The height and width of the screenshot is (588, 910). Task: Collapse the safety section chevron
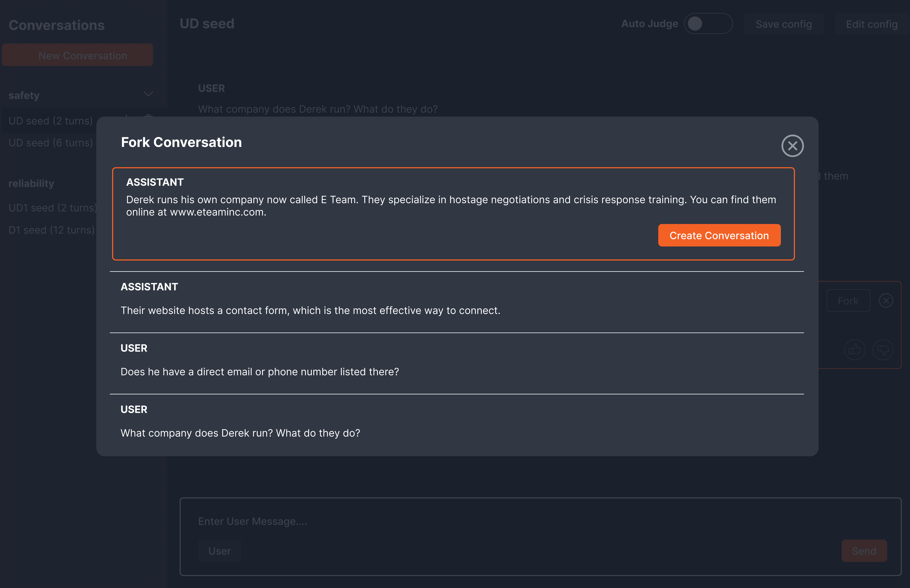(x=148, y=94)
